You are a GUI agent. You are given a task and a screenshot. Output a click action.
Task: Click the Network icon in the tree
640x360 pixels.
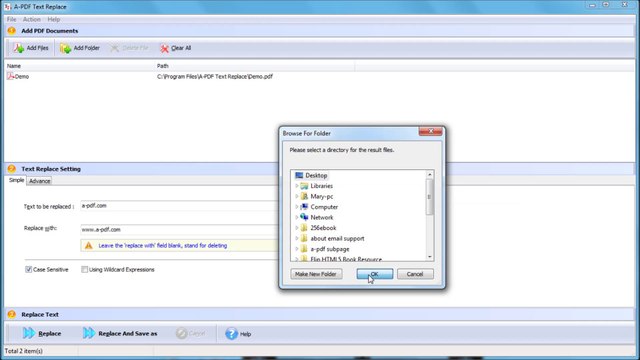[x=304, y=217]
